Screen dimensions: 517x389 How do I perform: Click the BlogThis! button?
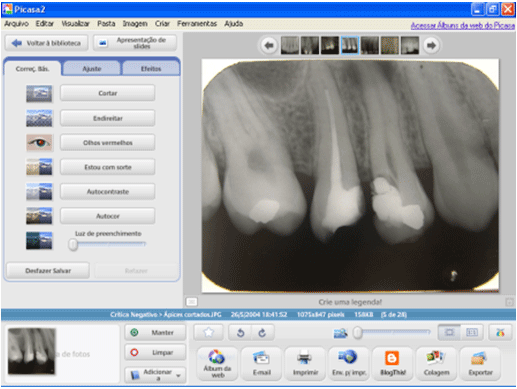click(x=393, y=364)
